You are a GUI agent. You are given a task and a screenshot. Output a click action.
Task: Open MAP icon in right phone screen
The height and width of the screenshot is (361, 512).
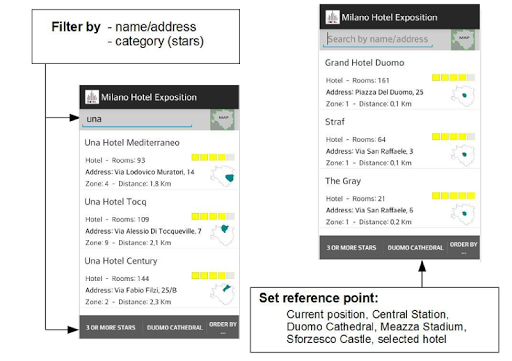[463, 40]
